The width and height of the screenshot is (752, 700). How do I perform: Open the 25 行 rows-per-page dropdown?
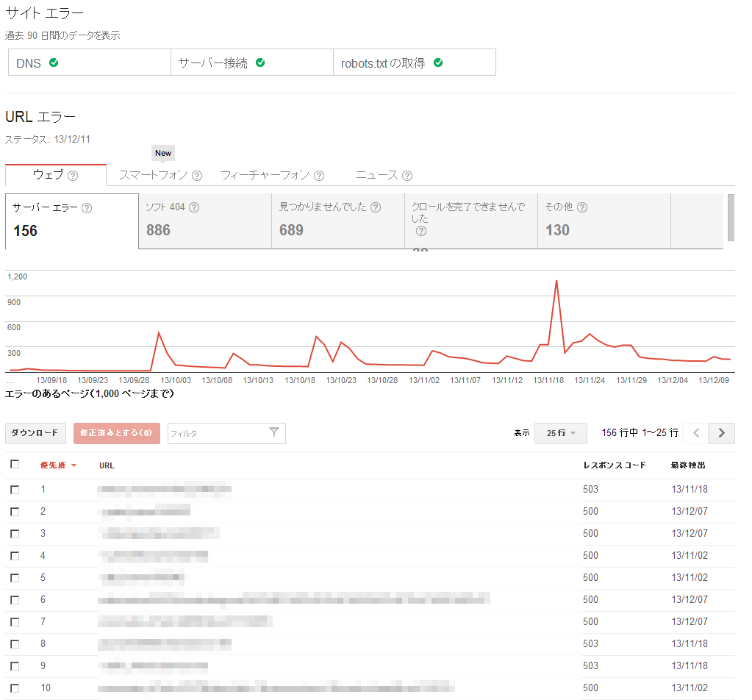560,433
